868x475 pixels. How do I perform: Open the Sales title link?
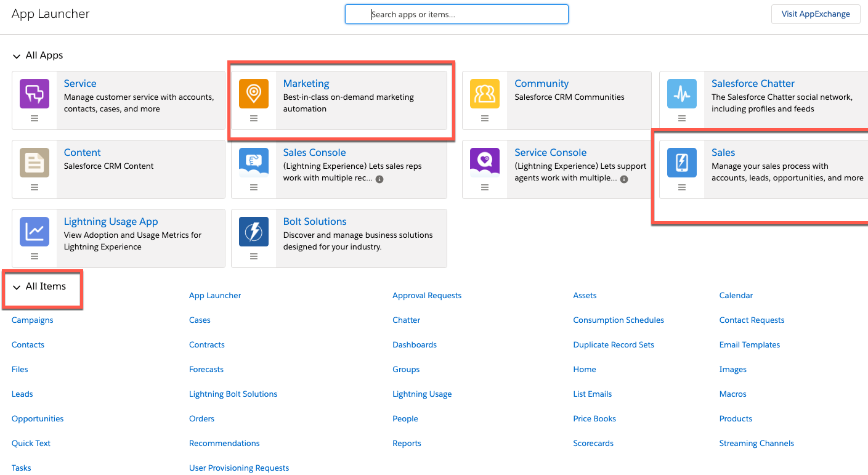click(723, 152)
